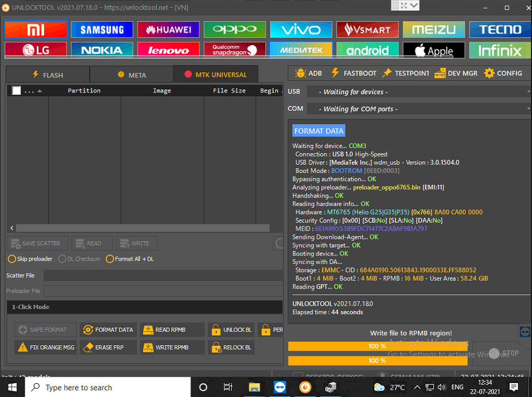Screen dimensions: 532x397
Task: Select the Oppo brand tile
Action: click(235, 30)
